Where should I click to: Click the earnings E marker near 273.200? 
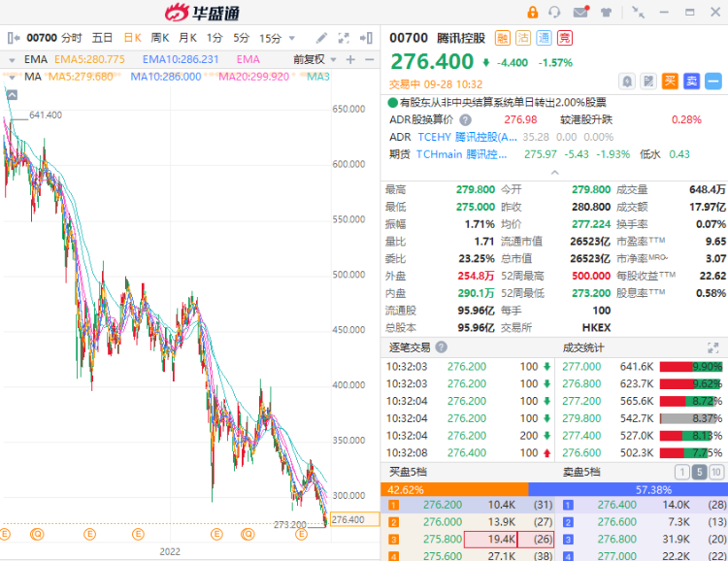[x=301, y=535]
